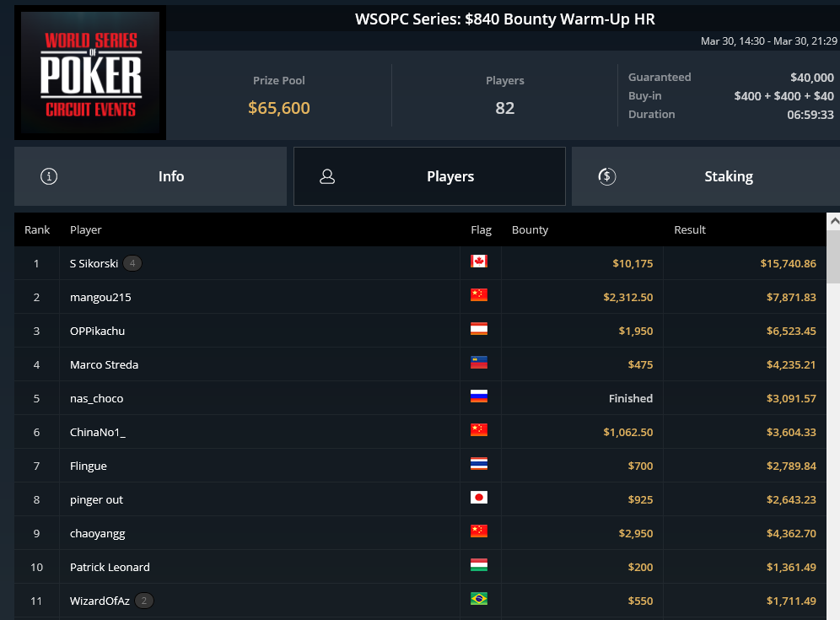Click S Sikorski's Canada flag icon
Screen dimensions: 840x620
(479, 261)
